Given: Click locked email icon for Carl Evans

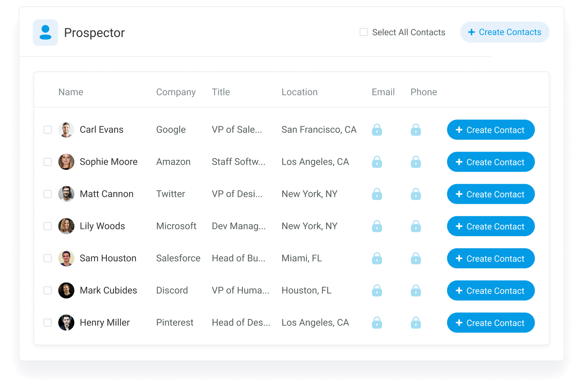Looking at the screenshot, I should pyautogui.click(x=377, y=130).
